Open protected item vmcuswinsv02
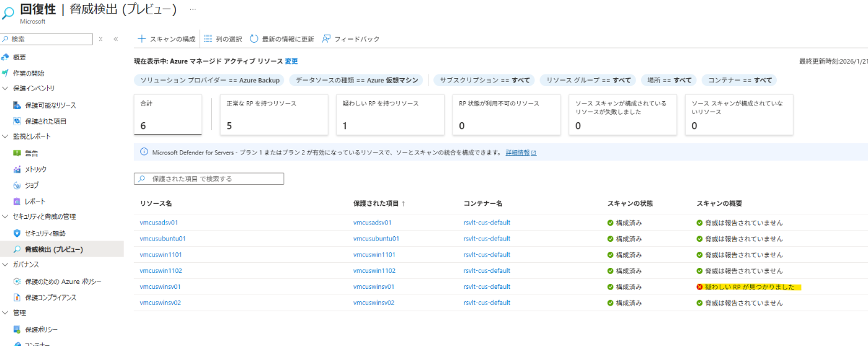The height and width of the screenshot is (346, 868). point(374,303)
